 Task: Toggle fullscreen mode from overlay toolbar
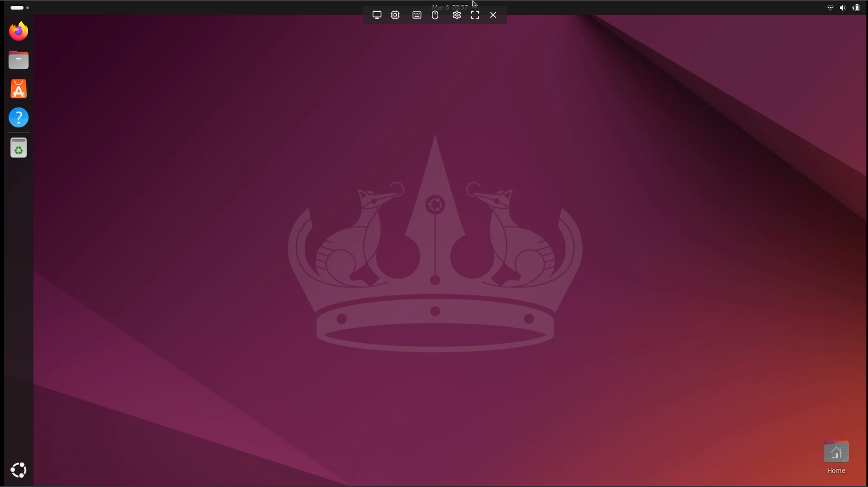(475, 15)
